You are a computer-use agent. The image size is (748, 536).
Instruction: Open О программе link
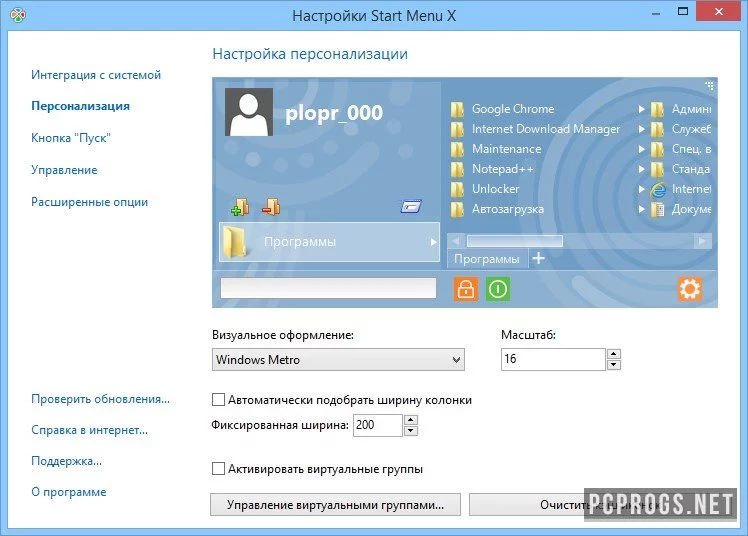[x=69, y=492]
